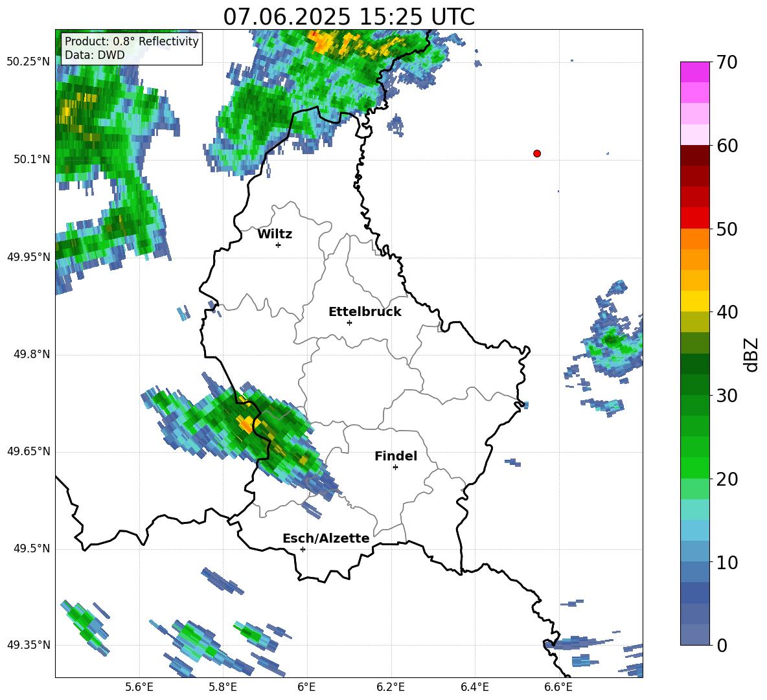Viewport: 767px width, 700px height.
Task: Click the 70 tick on colorbar
Action: [726, 63]
